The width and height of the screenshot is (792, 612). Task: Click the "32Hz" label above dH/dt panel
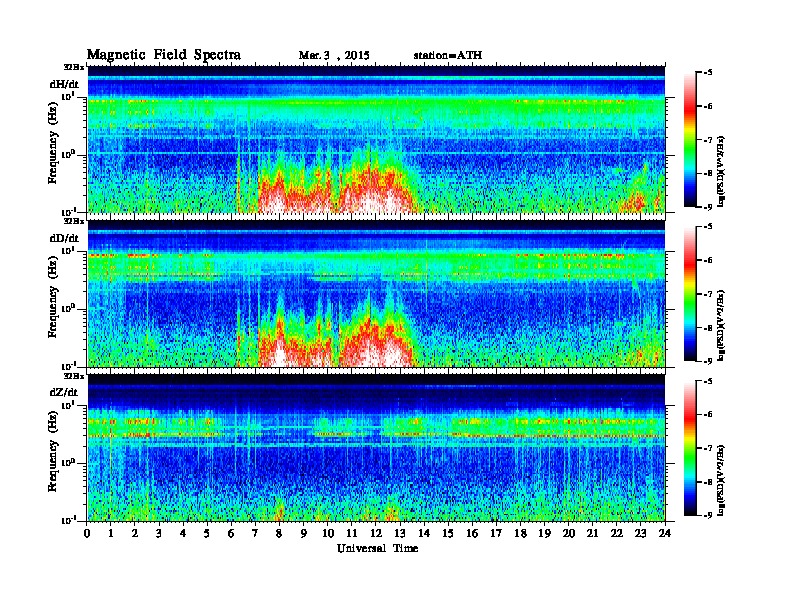pos(73,67)
